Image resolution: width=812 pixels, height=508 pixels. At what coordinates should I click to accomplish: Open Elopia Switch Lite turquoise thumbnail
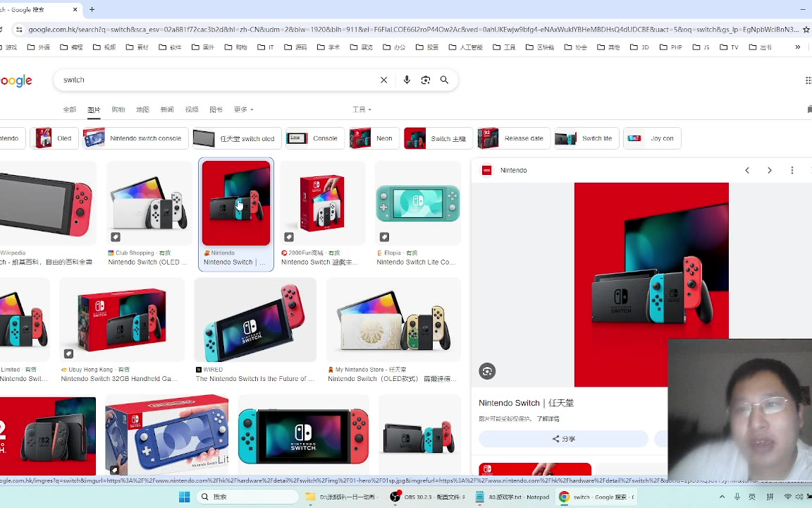pyautogui.click(x=418, y=203)
